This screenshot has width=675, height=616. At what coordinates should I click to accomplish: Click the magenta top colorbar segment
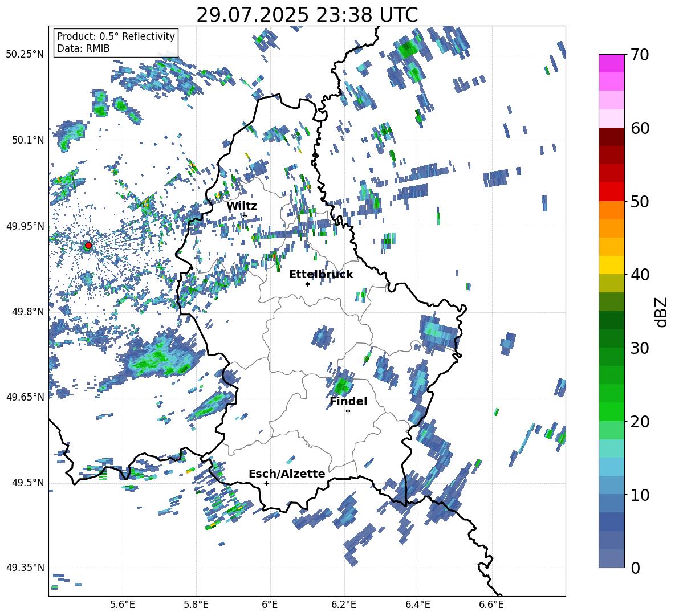coord(611,63)
